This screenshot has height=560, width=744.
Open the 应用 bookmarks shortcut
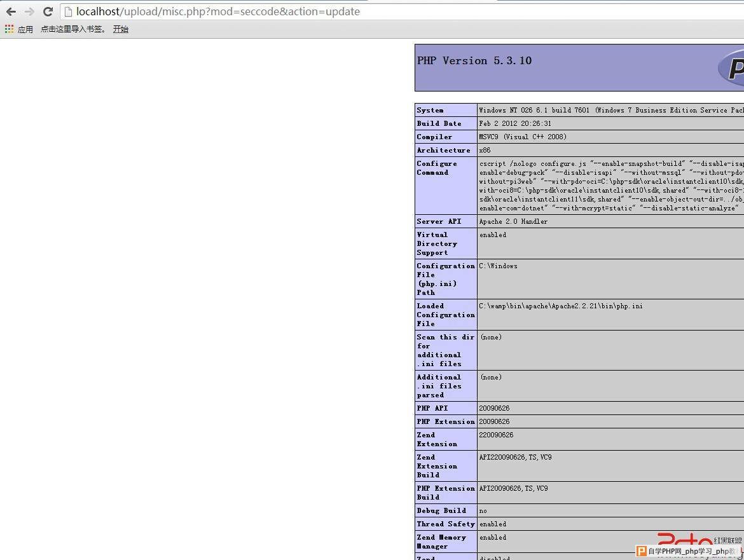pyautogui.click(x=25, y=29)
